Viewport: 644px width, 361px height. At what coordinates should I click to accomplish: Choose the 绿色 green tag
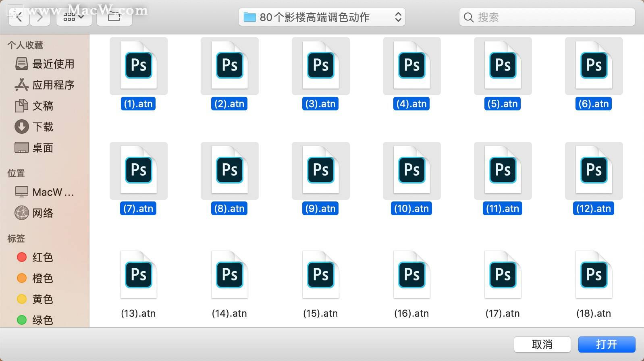coord(35,320)
